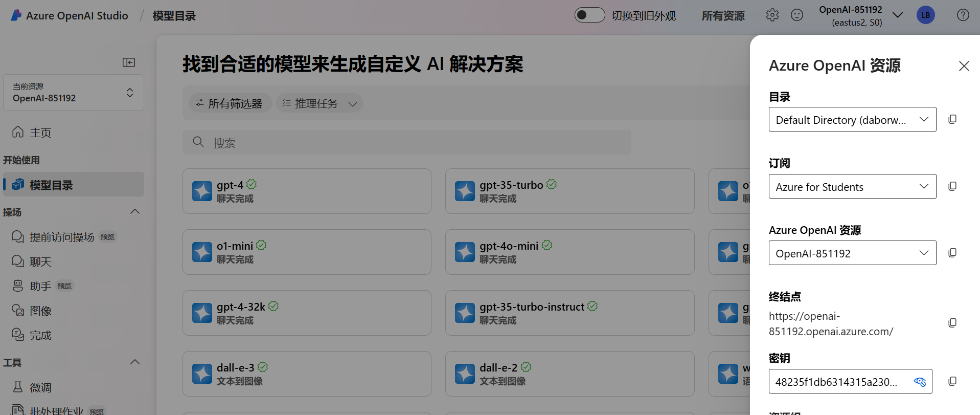Collapse the 工具 sidebar section
This screenshot has height=415, width=980.
click(135, 362)
